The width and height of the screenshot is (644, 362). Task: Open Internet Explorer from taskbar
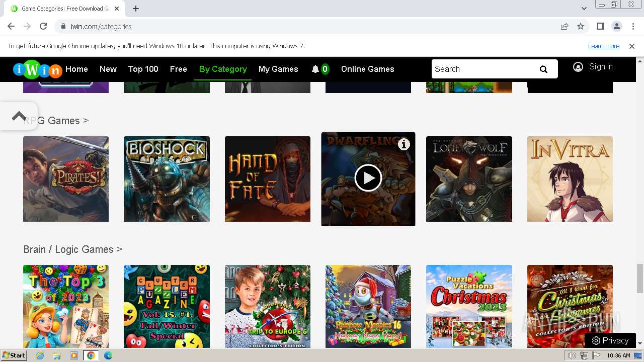pyautogui.click(x=40, y=355)
